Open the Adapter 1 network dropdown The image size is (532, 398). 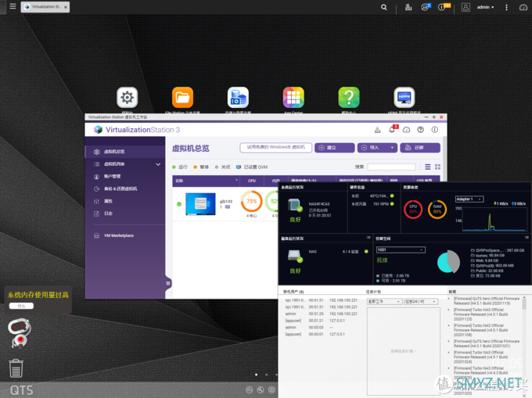pos(470,199)
